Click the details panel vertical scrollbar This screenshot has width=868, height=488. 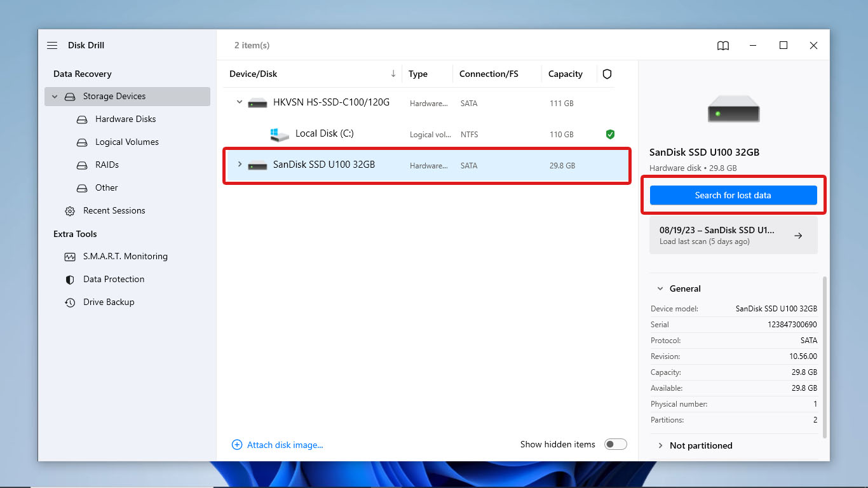(825, 356)
